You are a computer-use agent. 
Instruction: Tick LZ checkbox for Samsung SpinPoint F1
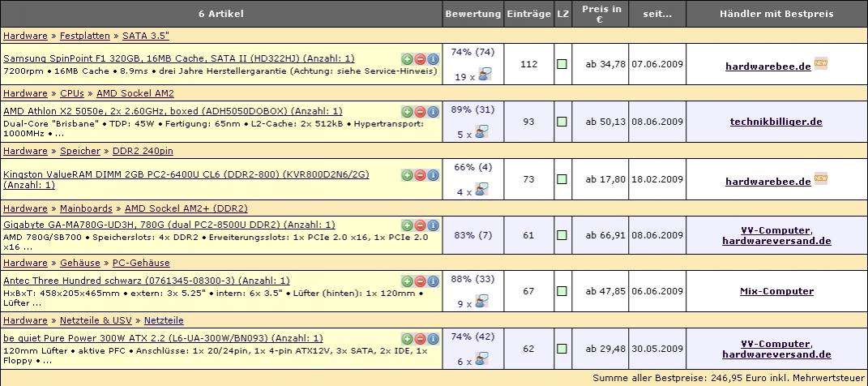coord(562,64)
